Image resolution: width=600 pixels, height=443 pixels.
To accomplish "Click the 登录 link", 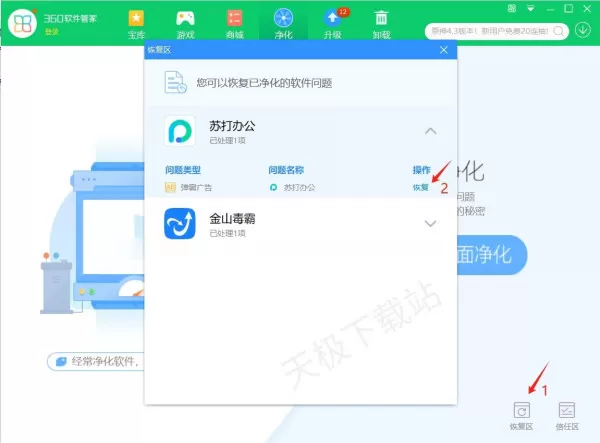I will 52,32.
